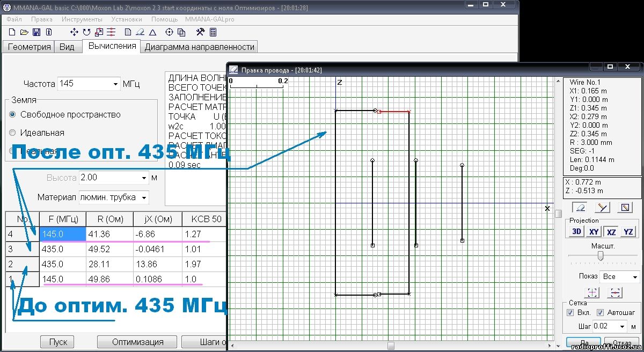The width and height of the screenshot is (644, 352).
Task: Switch to the Геометрия tab
Action: click(30, 47)
